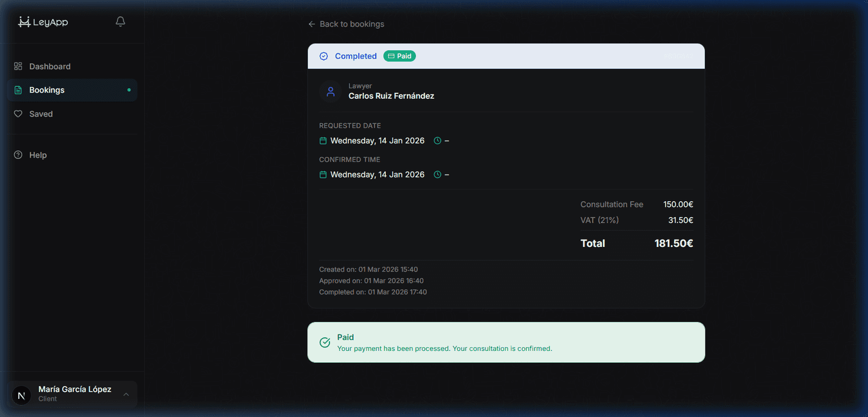868x417 pixels.
Task: Click the N avatar for María García López
Action: (x=21, y=394)
